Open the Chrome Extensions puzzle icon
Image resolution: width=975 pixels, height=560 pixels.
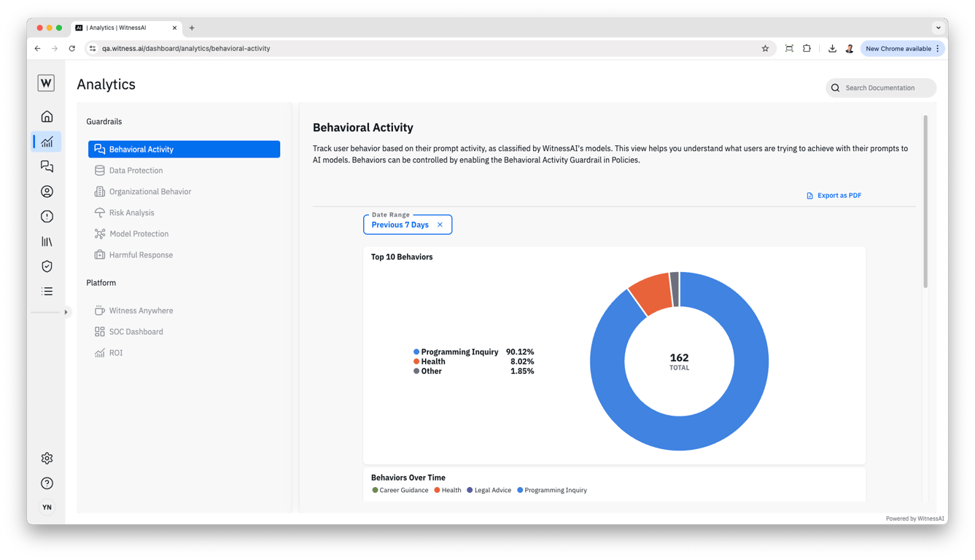pyautogui.click(x=807, y=49)
